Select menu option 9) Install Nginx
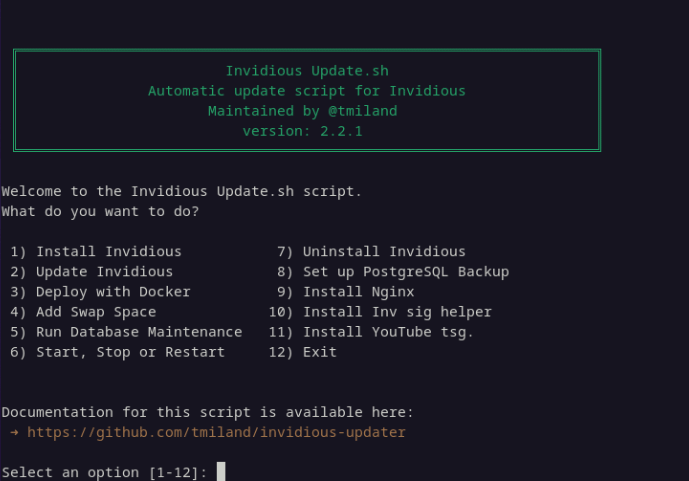The image size is (689, 481). (x=345, y=292)
